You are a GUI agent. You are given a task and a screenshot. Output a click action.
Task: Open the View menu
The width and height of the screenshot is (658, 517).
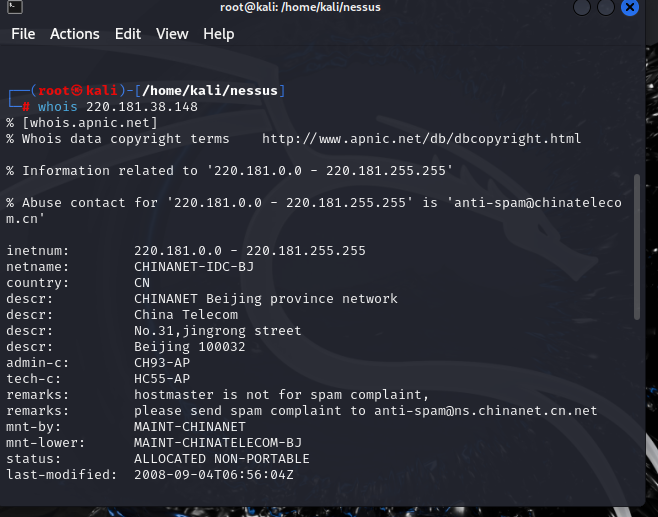(x=172, y=33)
